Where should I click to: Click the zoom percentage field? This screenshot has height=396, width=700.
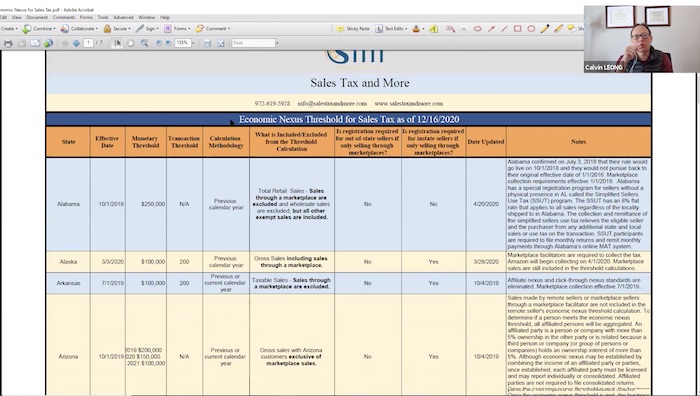tap(182, 43)
